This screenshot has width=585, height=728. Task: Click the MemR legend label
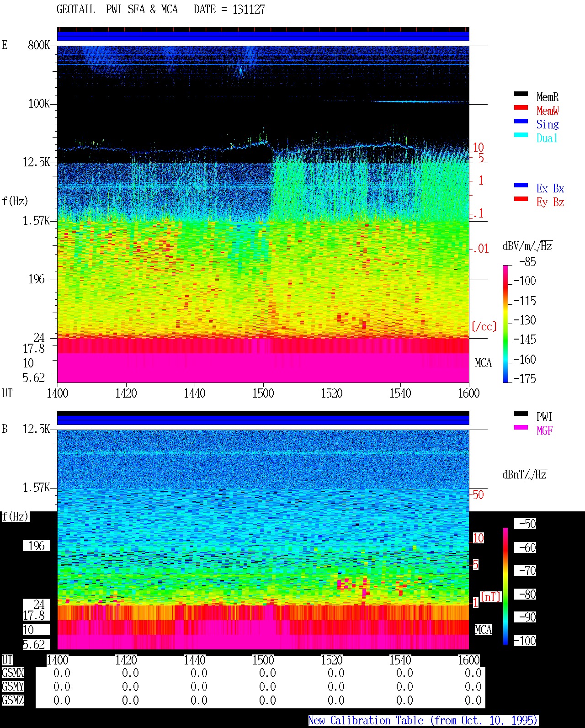[x=548, y=97]
